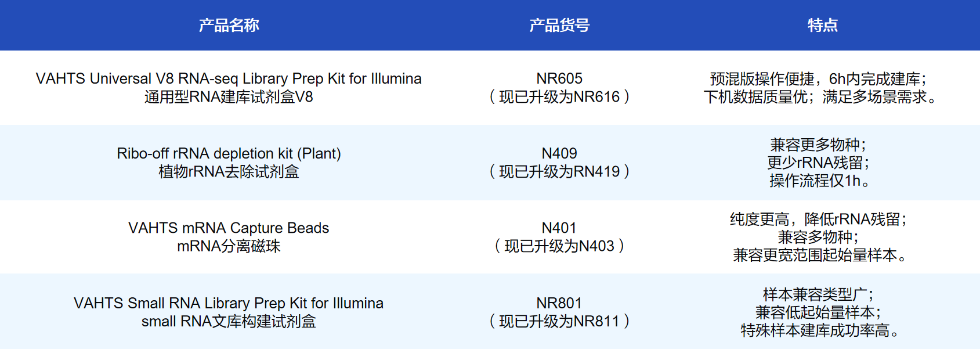Click product number N409
The height and width of the screenshot is (349, 980).
(x=559, y=153)
